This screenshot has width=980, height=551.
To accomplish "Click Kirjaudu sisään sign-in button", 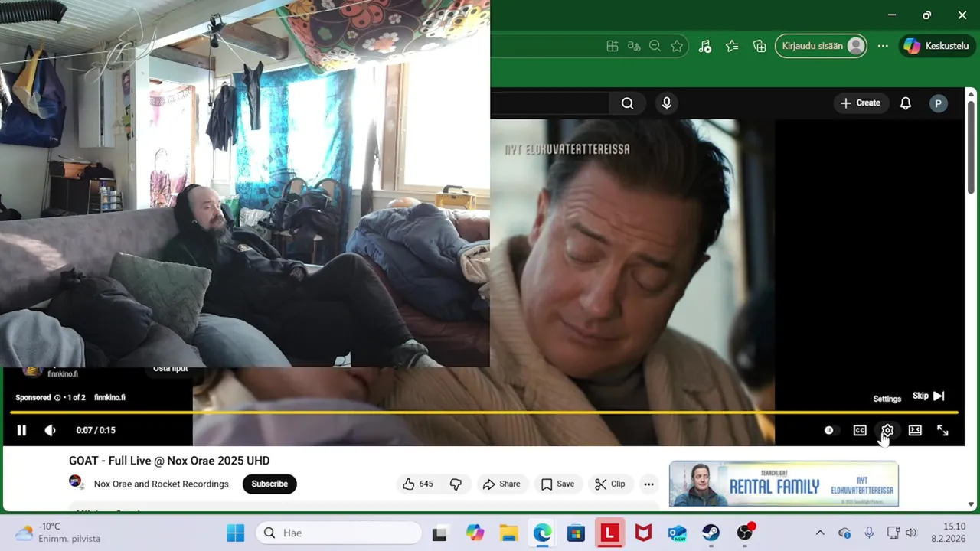I will tap(821, 46).
